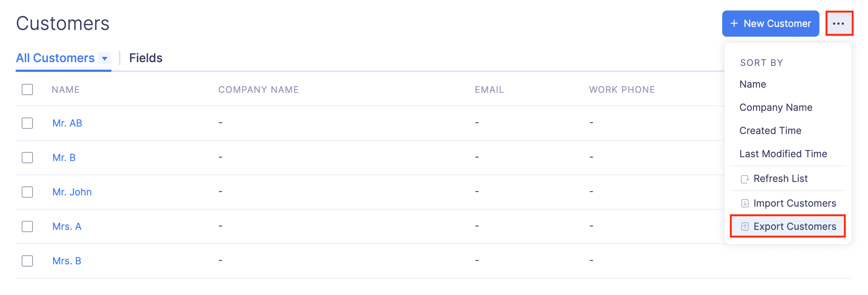
Task: Check the select-all customers checkbox
Action: (x=27, y=89)
